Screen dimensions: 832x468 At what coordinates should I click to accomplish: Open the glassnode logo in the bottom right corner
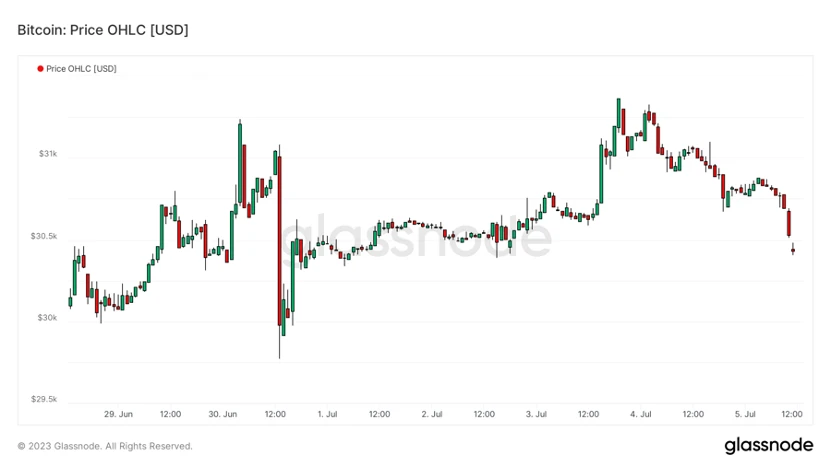click(x=768, y=446)
